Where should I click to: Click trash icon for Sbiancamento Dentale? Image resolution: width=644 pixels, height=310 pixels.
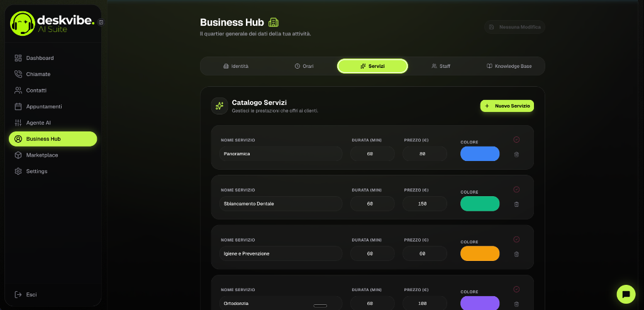[516, 204]
